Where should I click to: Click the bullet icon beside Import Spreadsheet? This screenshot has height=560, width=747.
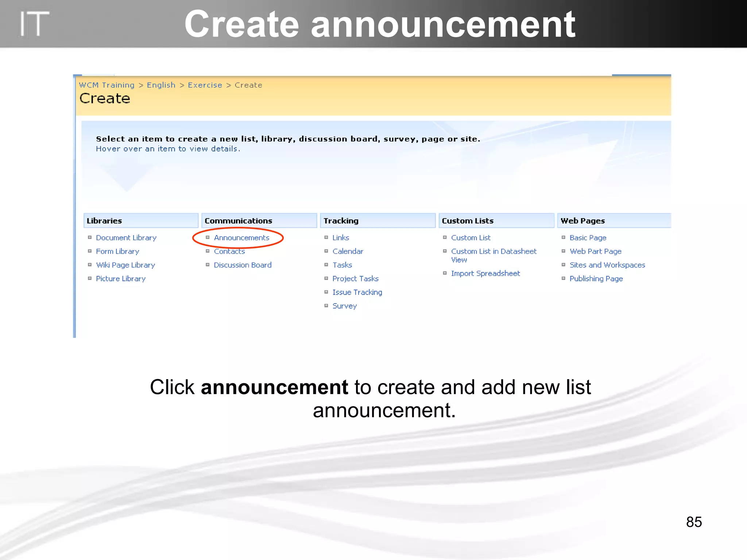[x=445, y=273]
